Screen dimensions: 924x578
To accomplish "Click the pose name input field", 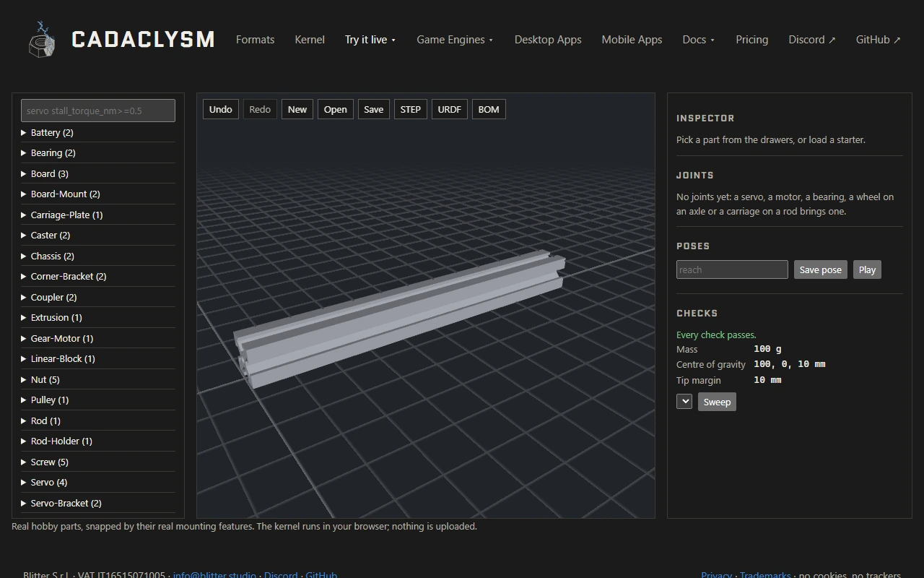I will coord(732,270).
